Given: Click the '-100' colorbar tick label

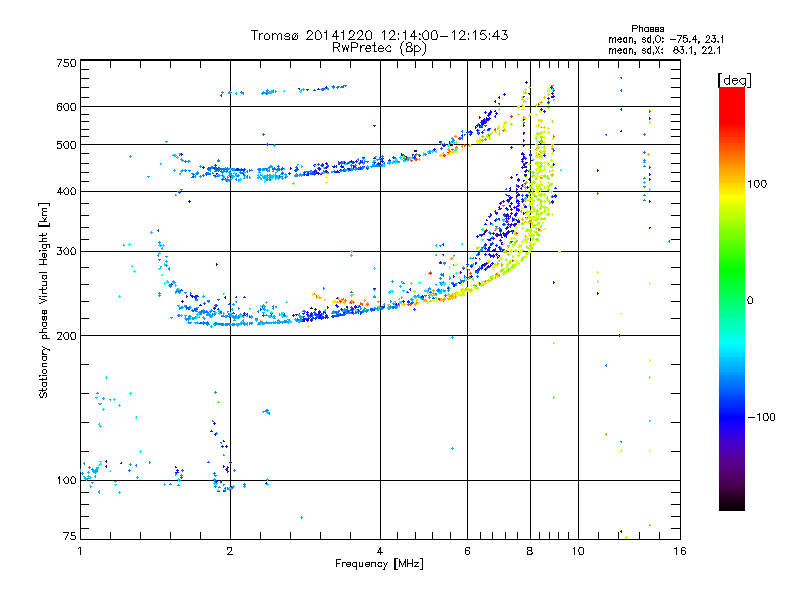Looking at the screenshot, I should coord(761,417).
